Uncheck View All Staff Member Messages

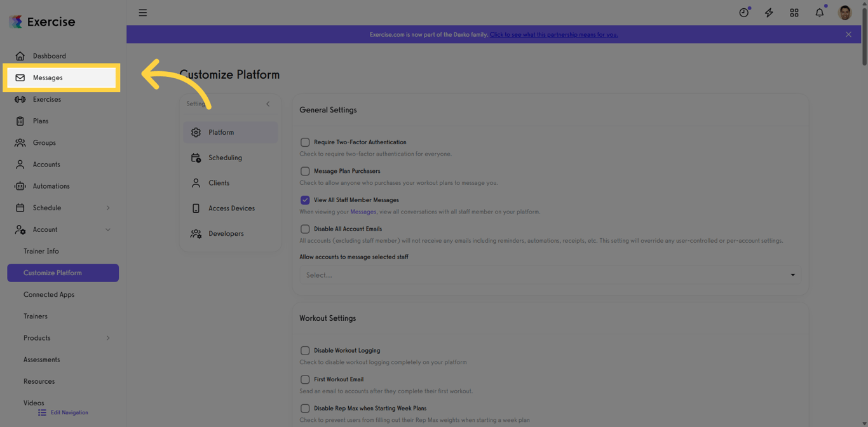click(x=305, y=200)
